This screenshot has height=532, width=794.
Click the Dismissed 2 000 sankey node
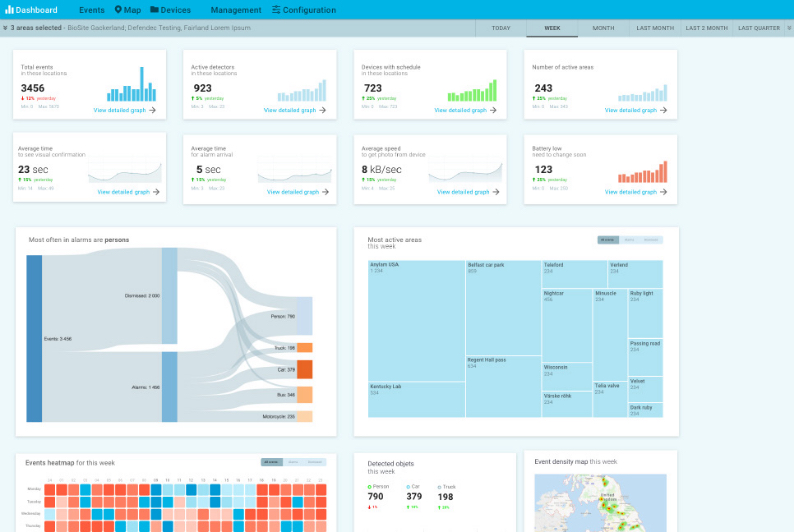coord(170,296)
